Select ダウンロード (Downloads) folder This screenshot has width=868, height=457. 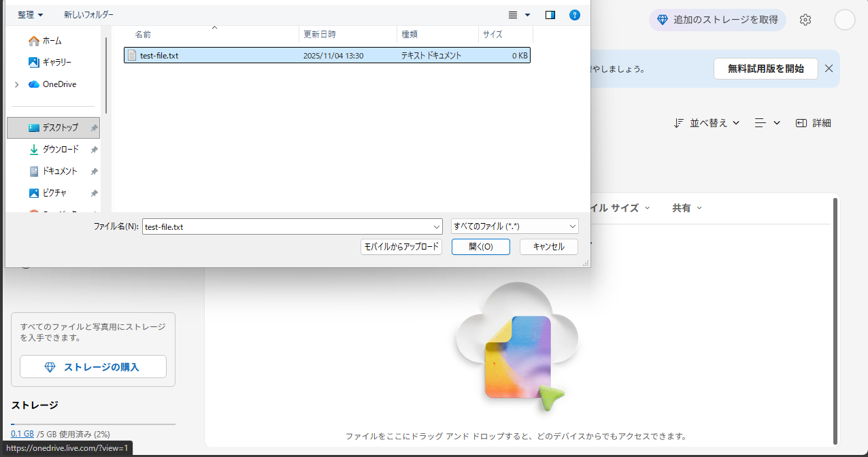point(60,150)
